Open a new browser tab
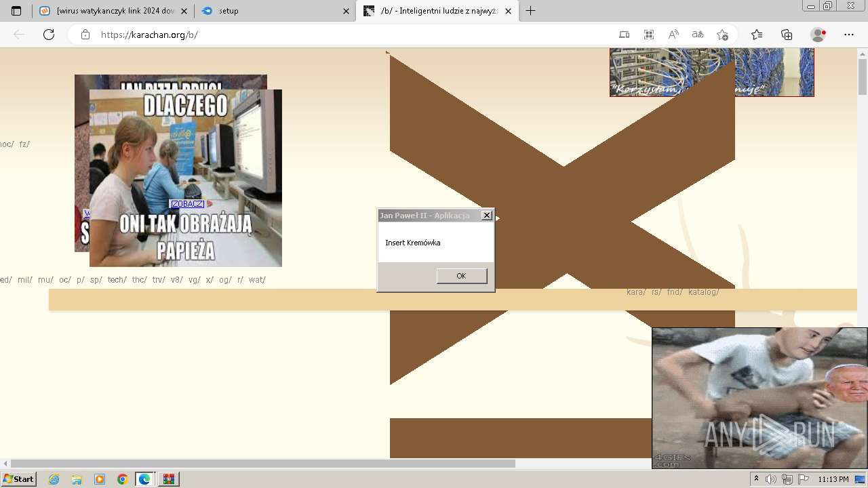The image size is (868, 488). click(x=530, y=11)
